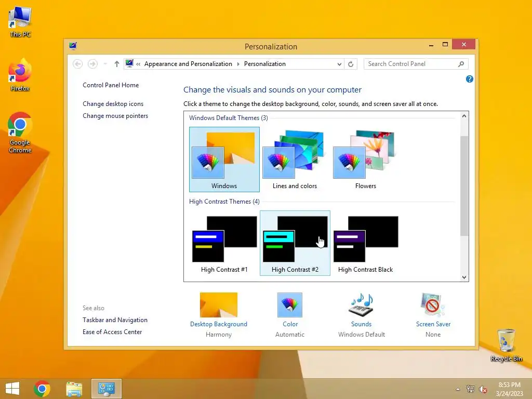Open Chrome from the taskbar
Viewport: 532px width, 399px height.
(42, 389)
